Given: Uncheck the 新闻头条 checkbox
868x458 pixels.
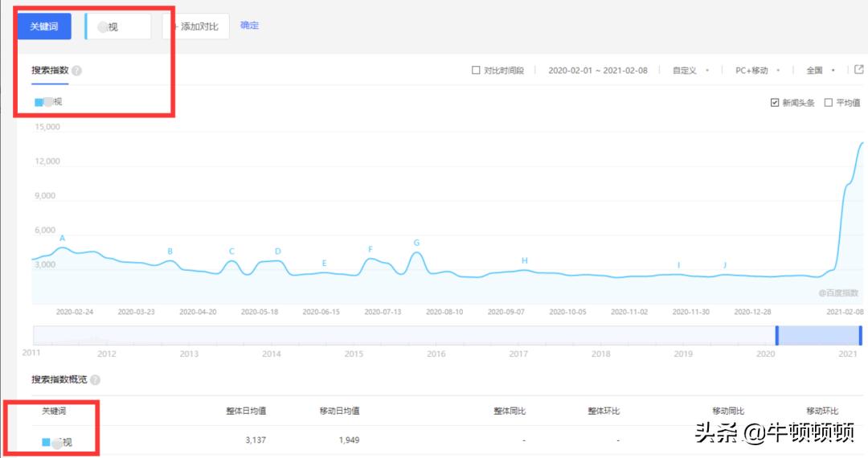Looking at the screenshot, I should [775, 103].
